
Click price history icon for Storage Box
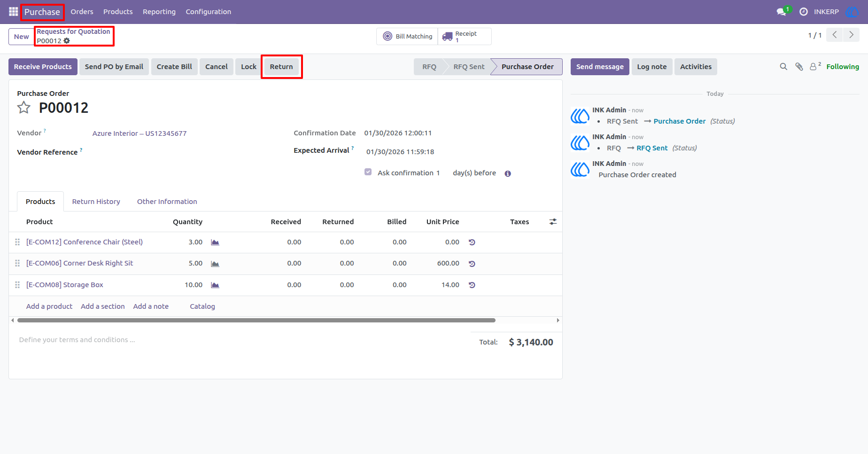pyautogui.click(x=472, y=285)
